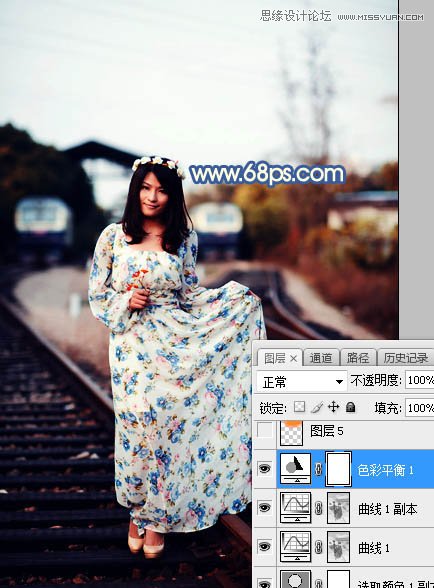Select layer name 曲线 1
This screenshot has width=434, height=588.
tap(374, 548)
